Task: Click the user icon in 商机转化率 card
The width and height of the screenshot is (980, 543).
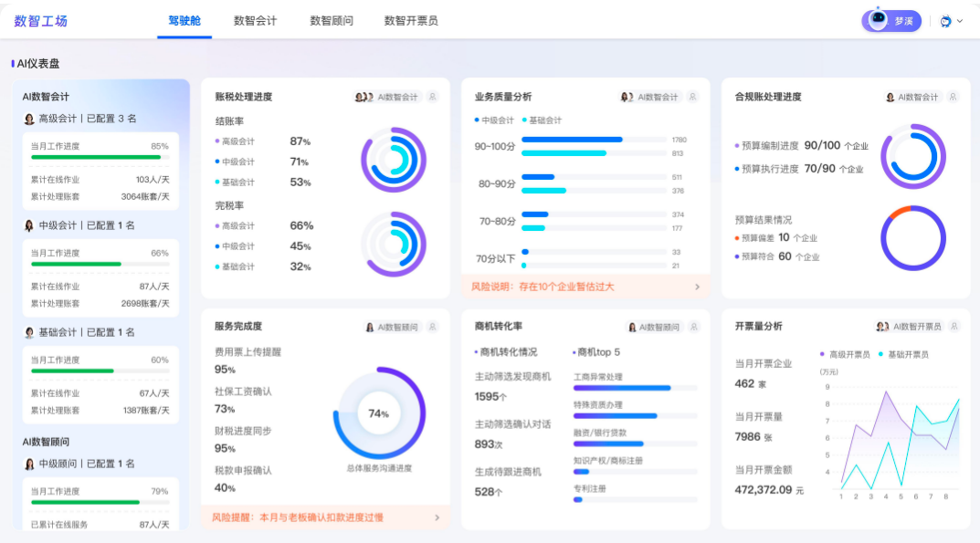Action: (692, 327)
